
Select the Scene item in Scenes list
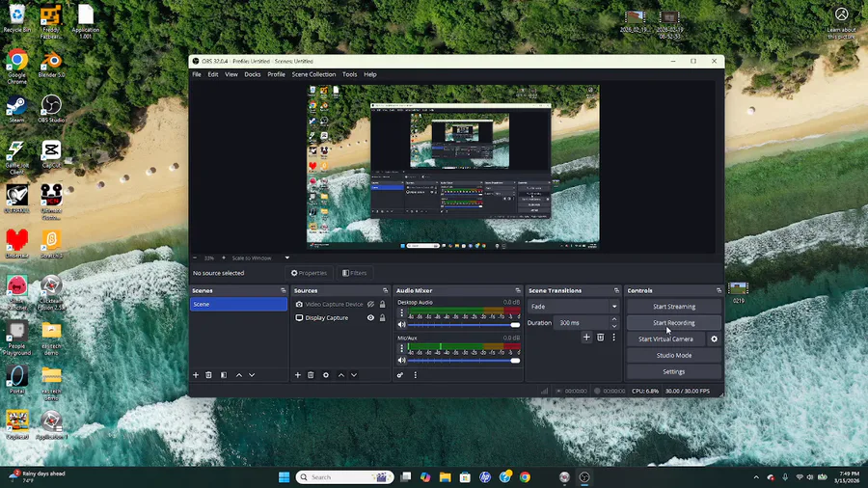click(x=238, y=305)
